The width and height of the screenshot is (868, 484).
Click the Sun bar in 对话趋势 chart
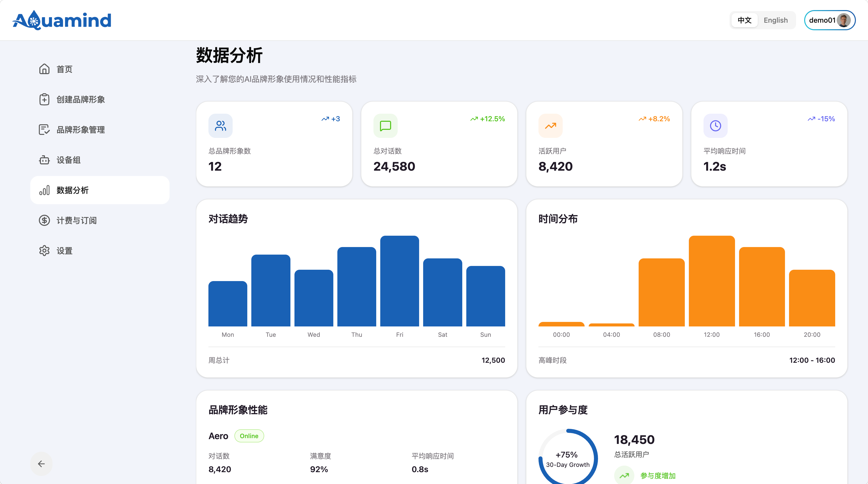tap(485, 296)
